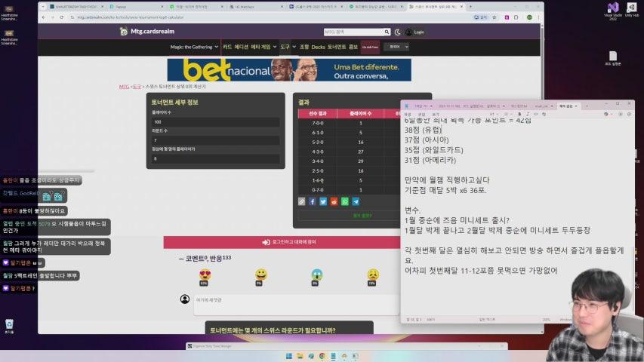Viewport: 644px width, 362px height.
Task: Click the shocked blue reaction emoji
Action: pos(316,275)
